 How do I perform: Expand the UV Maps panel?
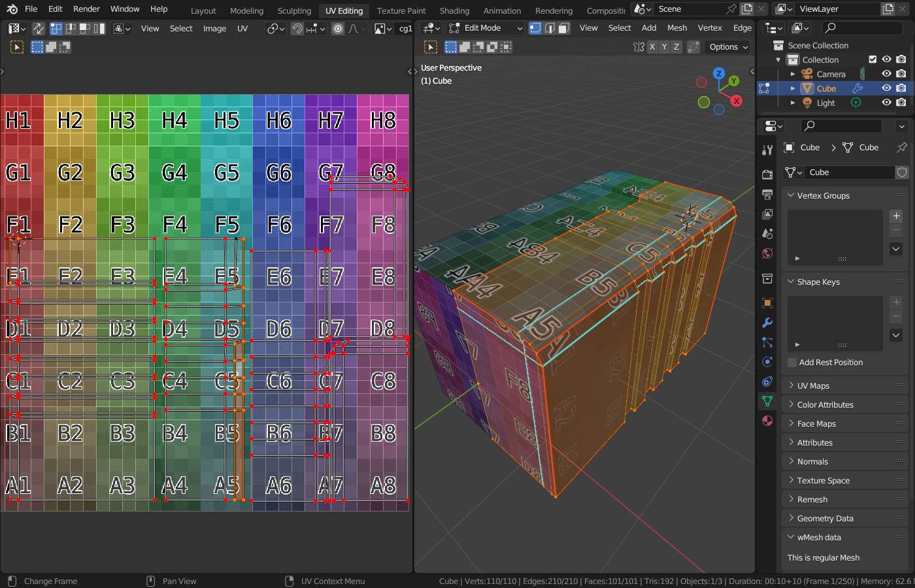pyautogui.click(x=844, y=386)
